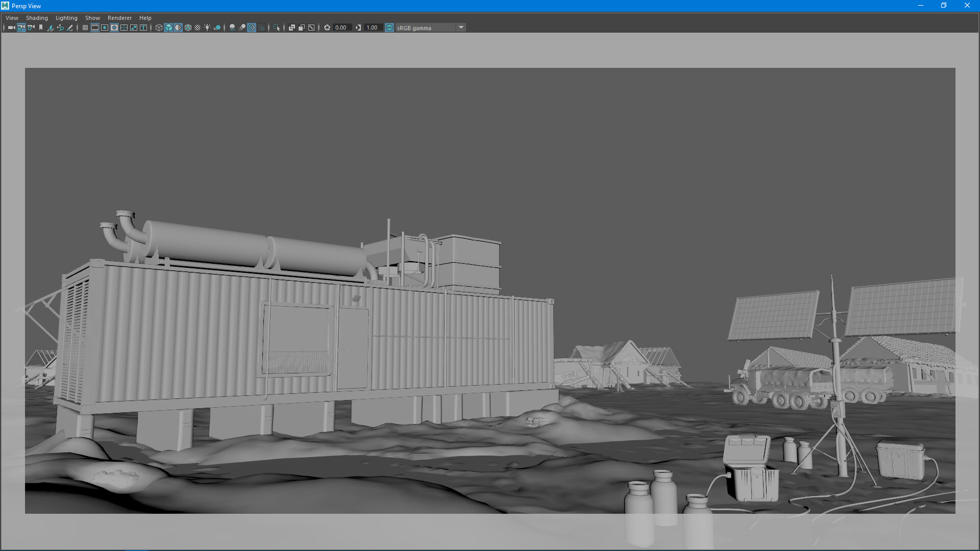Open the Shading menu
The height and width of the screenshot is (551, 980).
click(x=37, y=18)
